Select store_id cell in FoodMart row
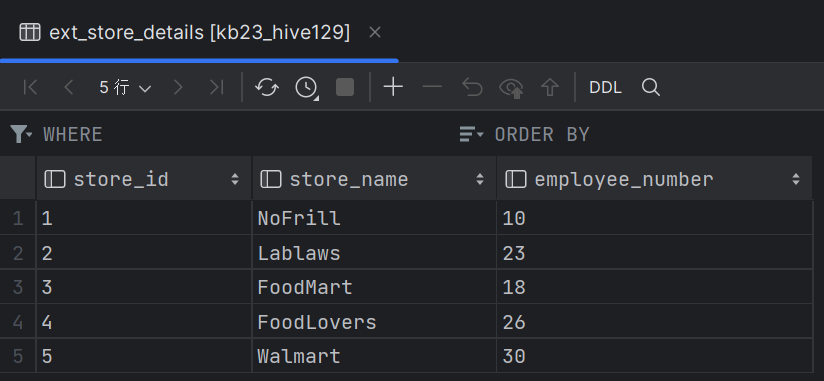 [x=144, y=287]
